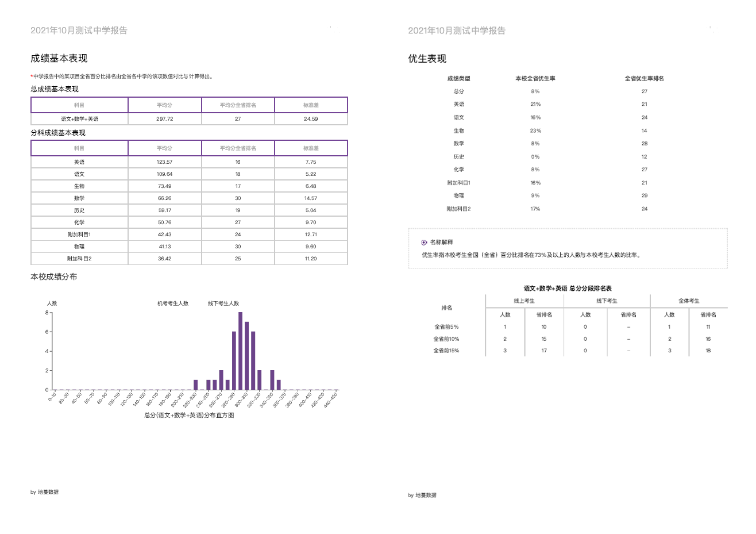Screen dimensions: 756x534
Task: Click the 机考考生人数 legend label
Action: (173, 304)
